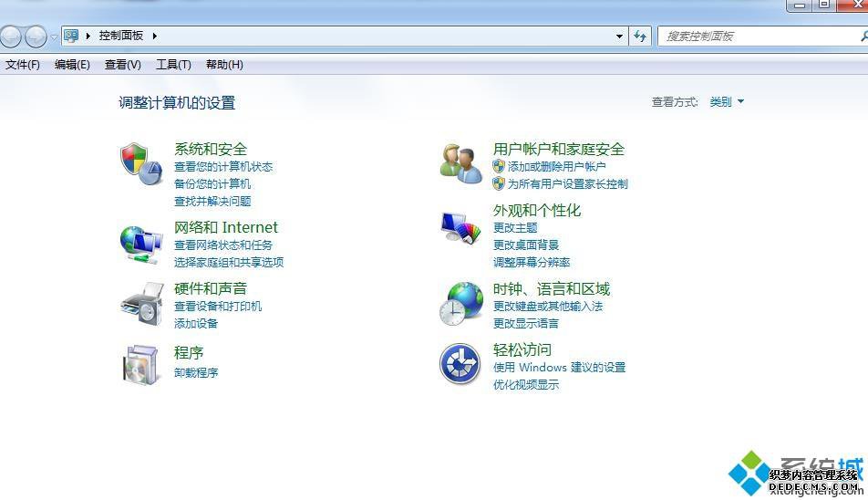Click 为所有用户设置家长控制 link
Image resolution: width=868 pixels, height=500 pixels.
click(567, 183)
